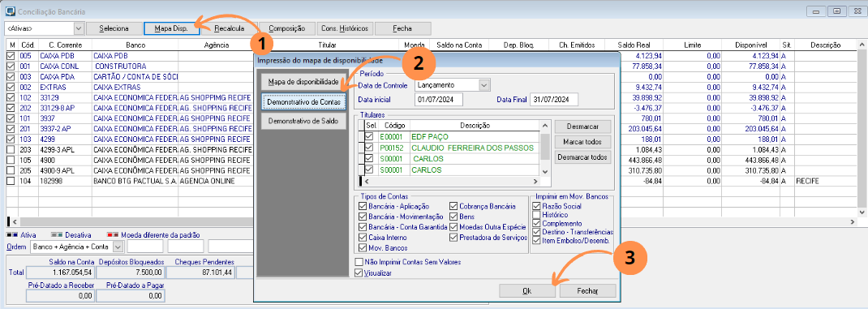Image resolution: width=868 pixels, height=309 pixels.
Task: Toggle checkbox for EDF PAÇO titular
Action: 369,136
